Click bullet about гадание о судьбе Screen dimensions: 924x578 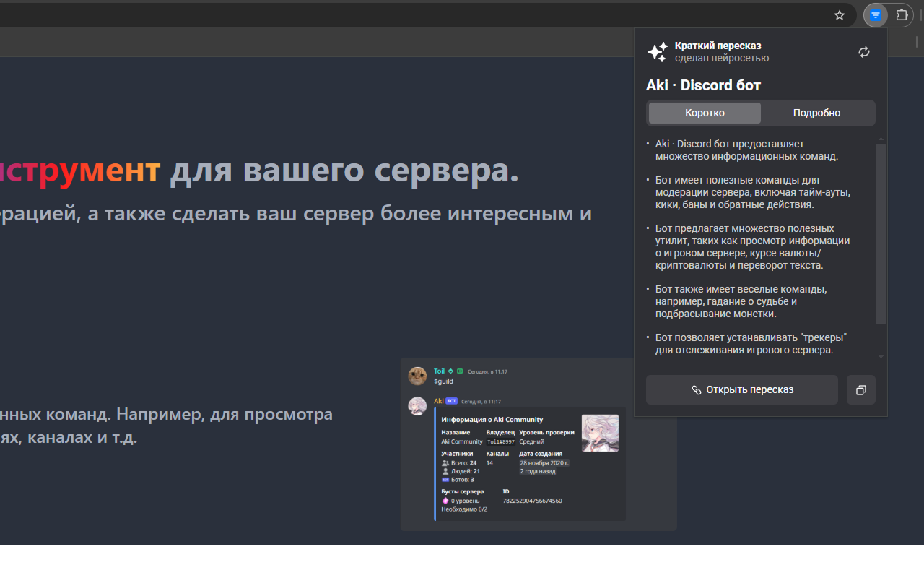[741, 301]
